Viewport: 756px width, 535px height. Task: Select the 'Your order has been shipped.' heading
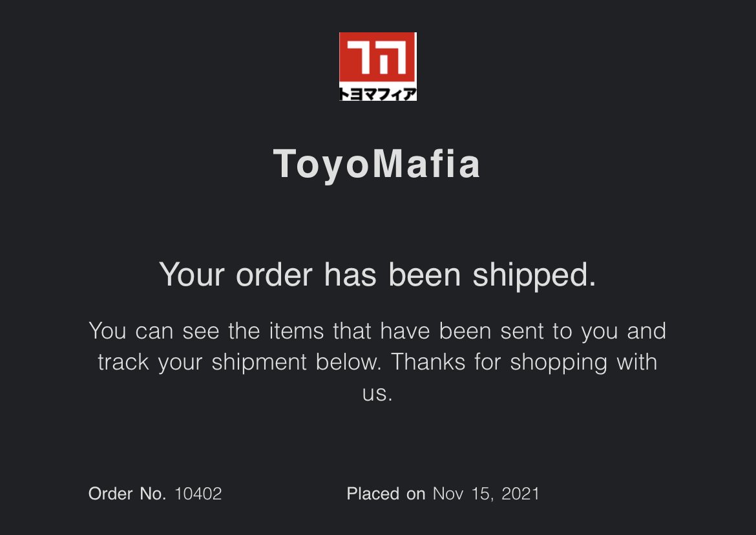tap(377, 275)
